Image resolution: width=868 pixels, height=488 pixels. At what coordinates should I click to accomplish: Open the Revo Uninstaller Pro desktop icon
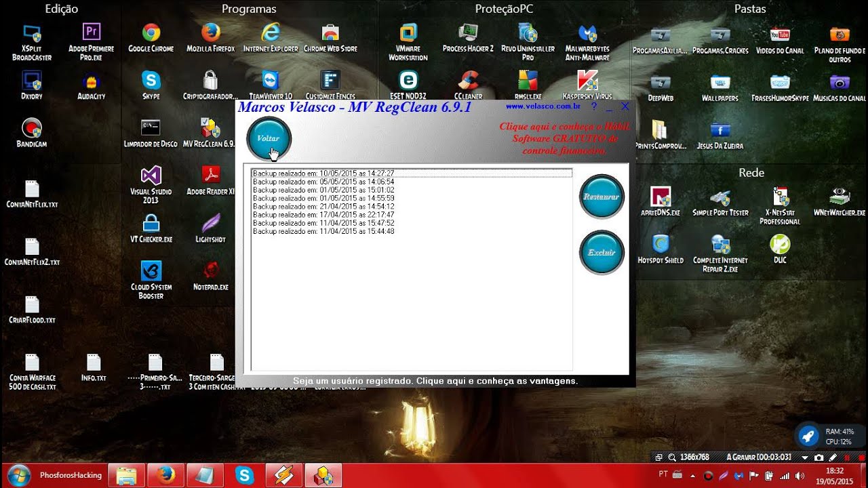pos(528,41)
